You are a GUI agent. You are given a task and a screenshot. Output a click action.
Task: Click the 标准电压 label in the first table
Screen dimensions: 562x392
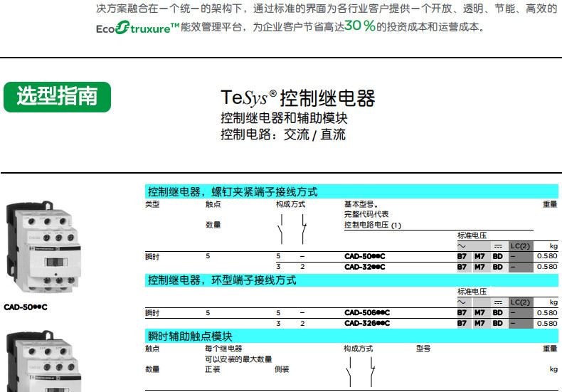coord(472,235)
